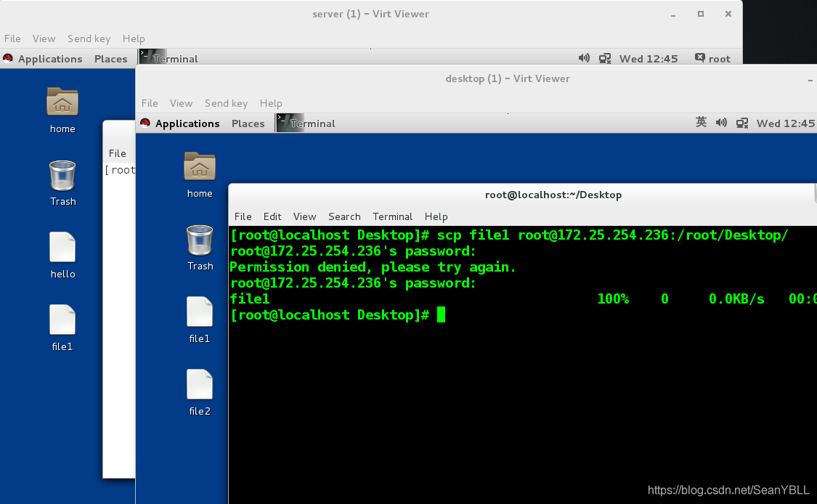Click 'Permission denied, please try again.' line
817x504 pixels.
pyautogui.click(x=373, y=267)
